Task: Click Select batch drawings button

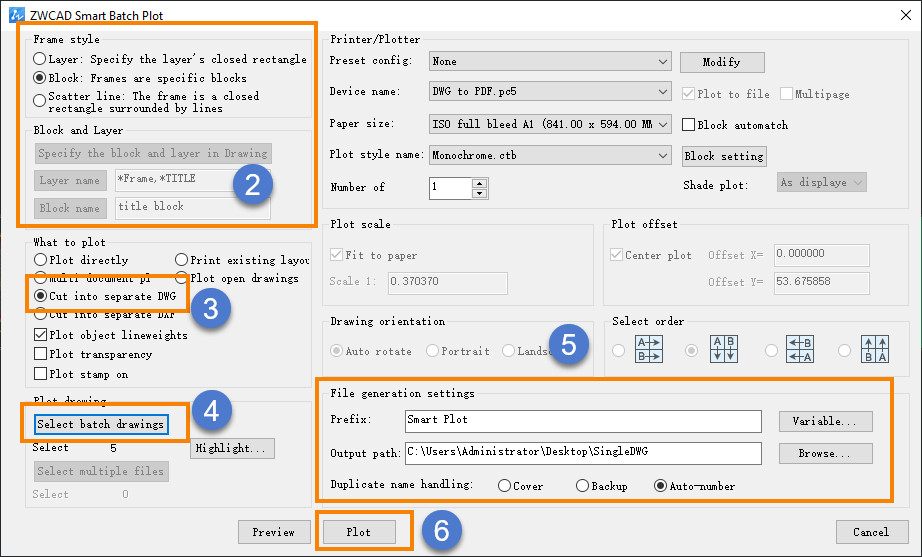Action: (101, 424)
